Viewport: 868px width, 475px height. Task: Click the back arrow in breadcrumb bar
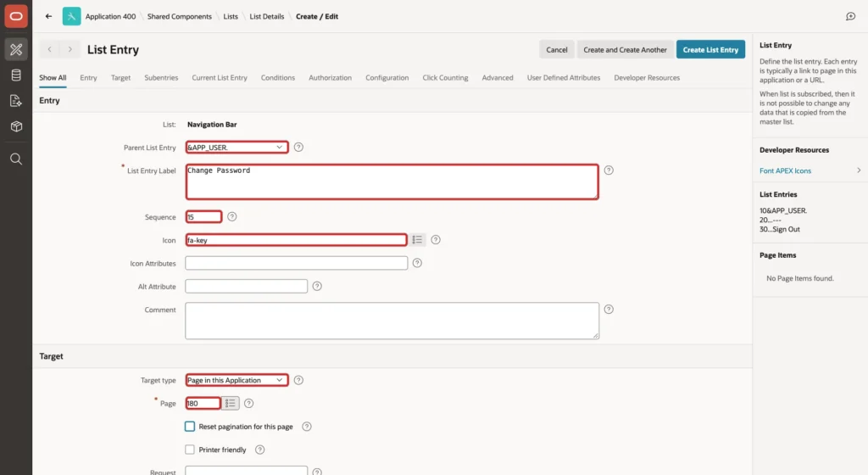(x=48, y=16)
